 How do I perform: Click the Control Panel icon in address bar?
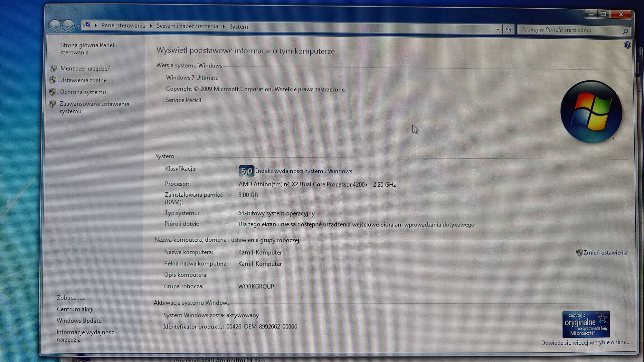pyautogui.click(x=87, y=25)
